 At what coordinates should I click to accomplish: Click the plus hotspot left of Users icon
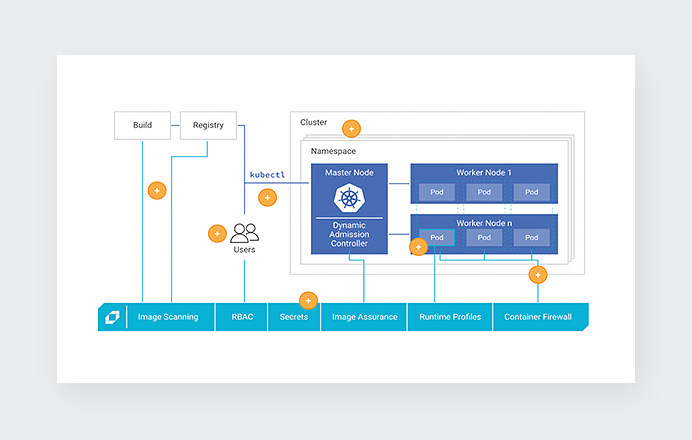217,234
